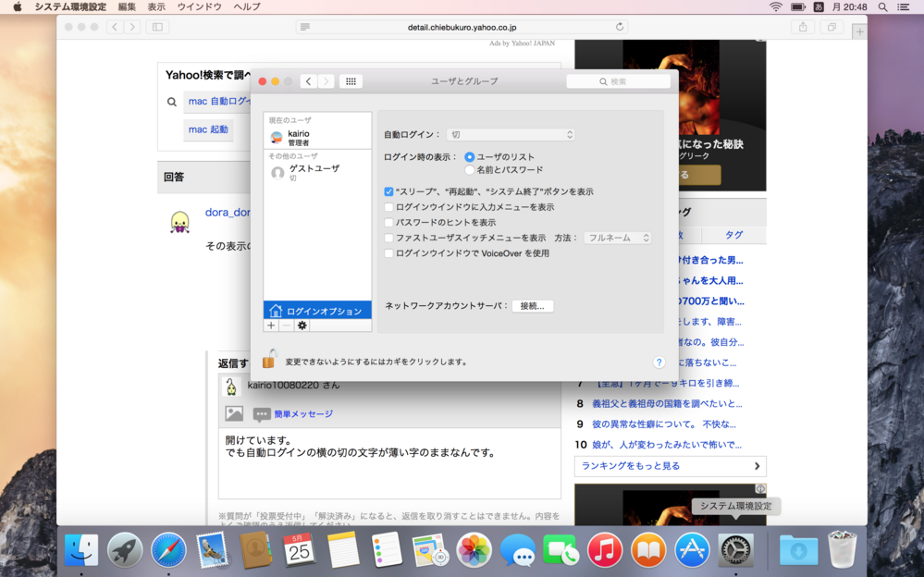Click the Show All grid icon in the toolbar
The width and height of the screenshot is (924, 577).
351,81
